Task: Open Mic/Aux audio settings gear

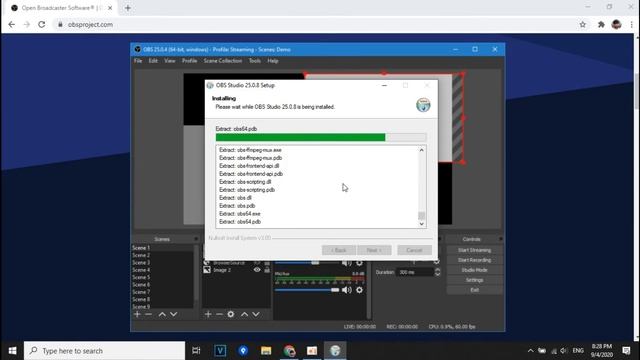Action: click(359, 290)
